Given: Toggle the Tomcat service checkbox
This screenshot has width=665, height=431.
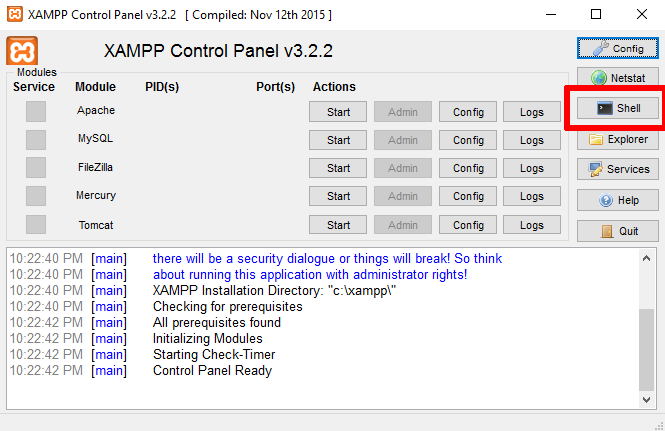Looking at the screenshot, I should coord(36,224).
